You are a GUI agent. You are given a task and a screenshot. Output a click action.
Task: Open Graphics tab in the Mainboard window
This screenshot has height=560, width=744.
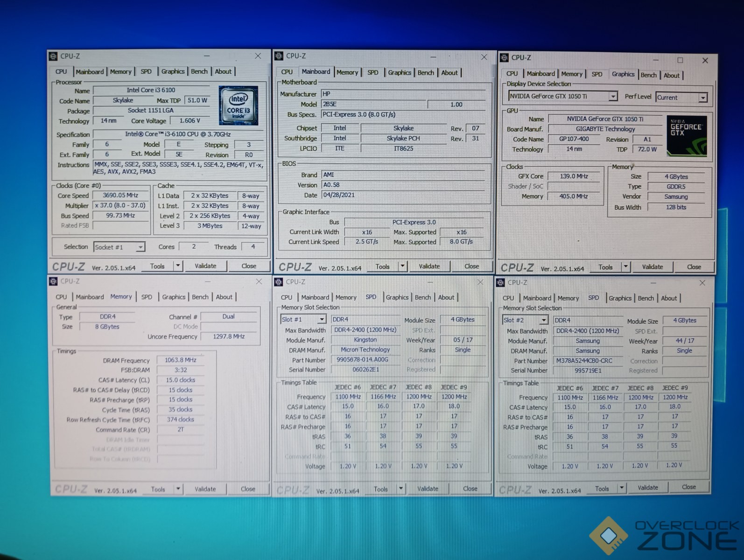400,72
